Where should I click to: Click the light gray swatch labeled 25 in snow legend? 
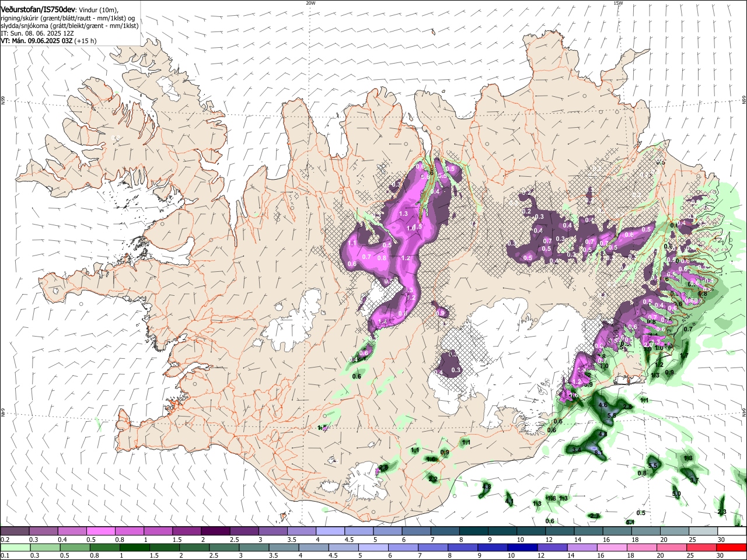tap(703, 531)
